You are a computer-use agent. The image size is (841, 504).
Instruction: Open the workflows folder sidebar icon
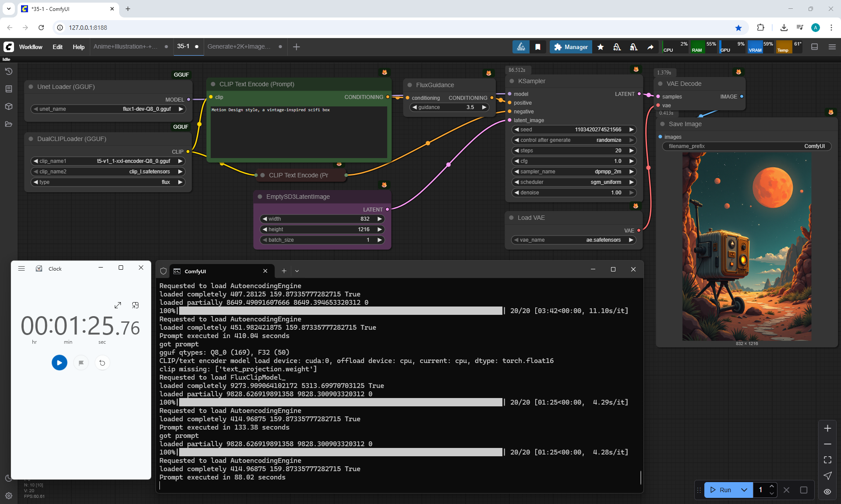point(9,124)
